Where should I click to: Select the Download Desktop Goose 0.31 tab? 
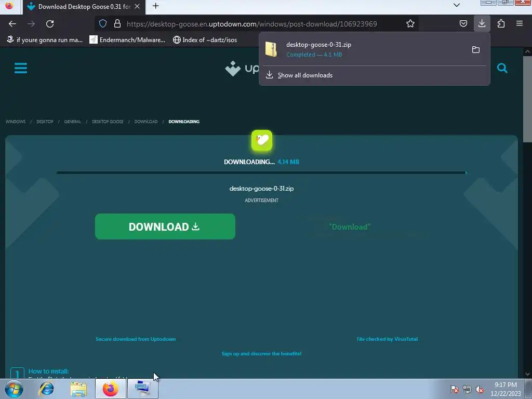point(84,7)
